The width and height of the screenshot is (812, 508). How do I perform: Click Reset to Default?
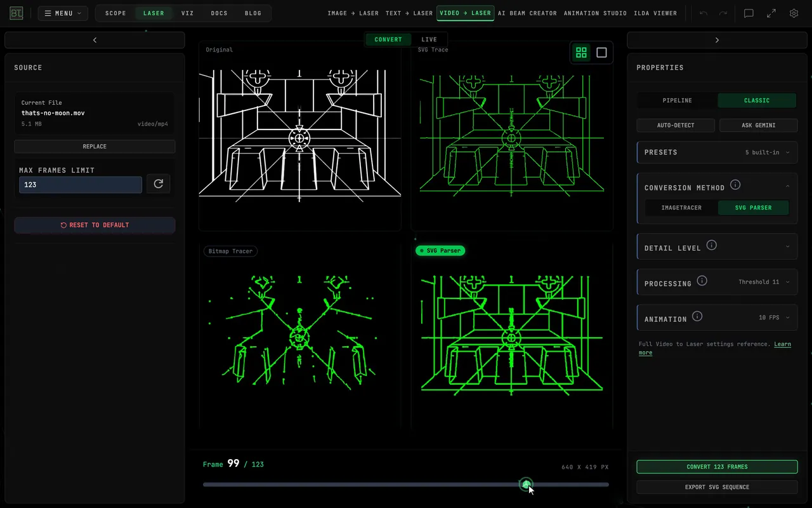pos(95,225)
